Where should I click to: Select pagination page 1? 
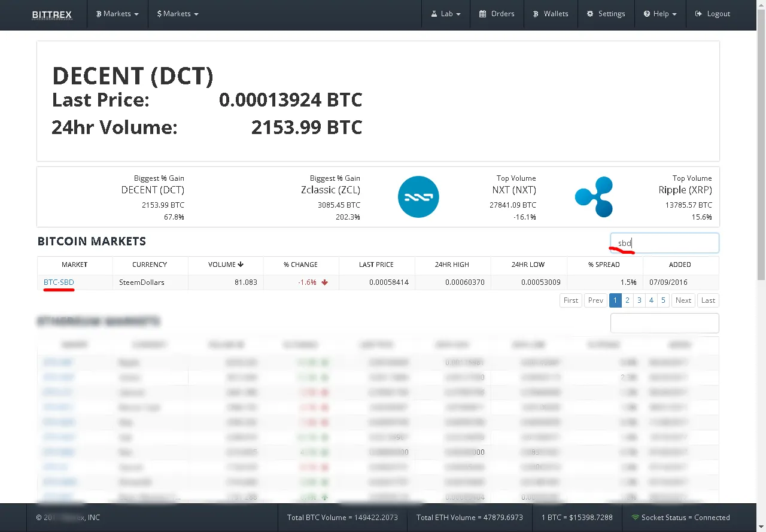[615, 300]
